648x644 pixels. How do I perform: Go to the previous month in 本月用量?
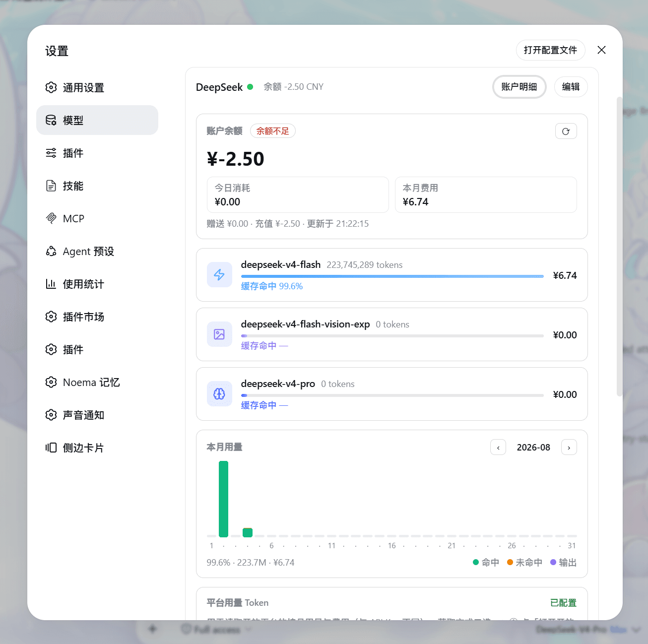(498, 447)
